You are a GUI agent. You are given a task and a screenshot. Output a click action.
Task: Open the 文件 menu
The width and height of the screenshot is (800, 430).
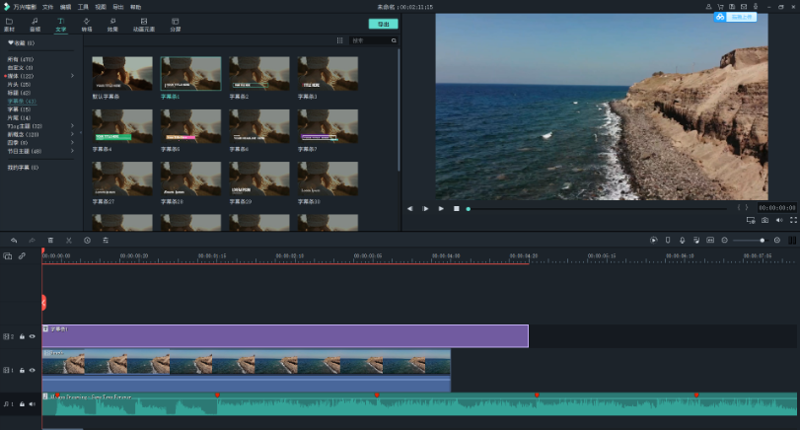point(47,7)
